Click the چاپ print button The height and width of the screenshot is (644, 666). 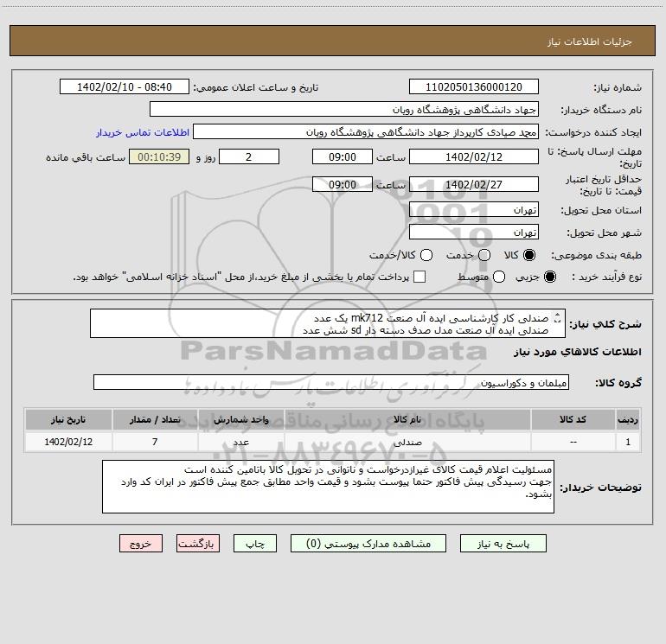tap(255, 544)
